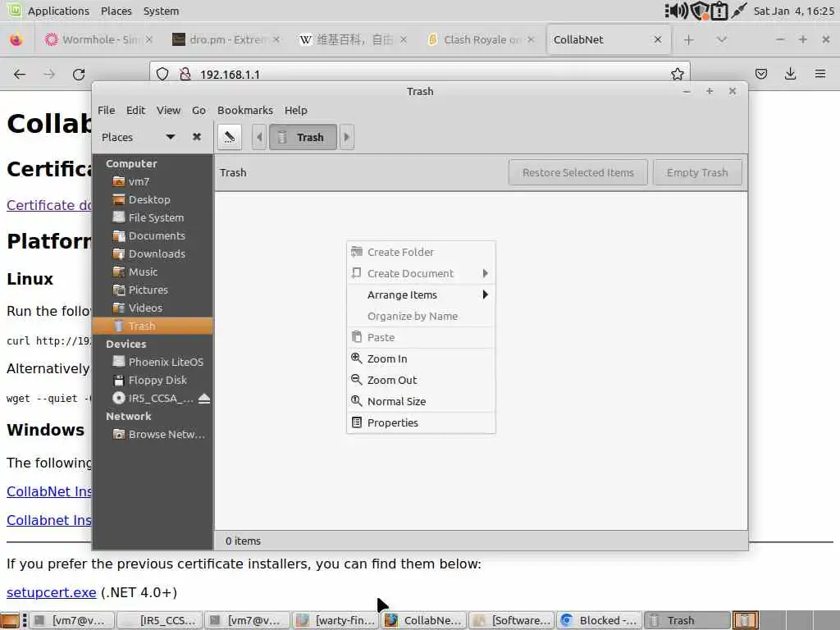The image size is (840, 630).
Task: Open the File menu in Trash window
Action: coord(106,111)
